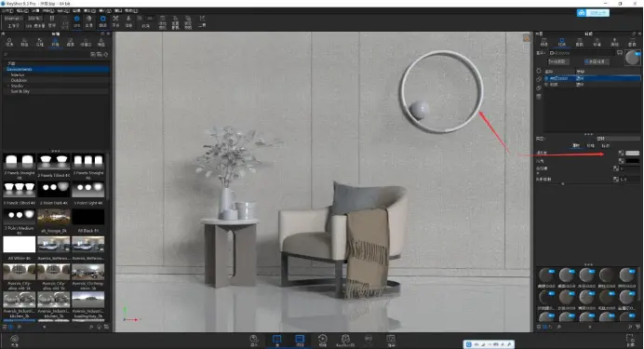644x349 pixels.
Task: Open the KeyShotXR icon in bottom bar
Action: (345, 341)
